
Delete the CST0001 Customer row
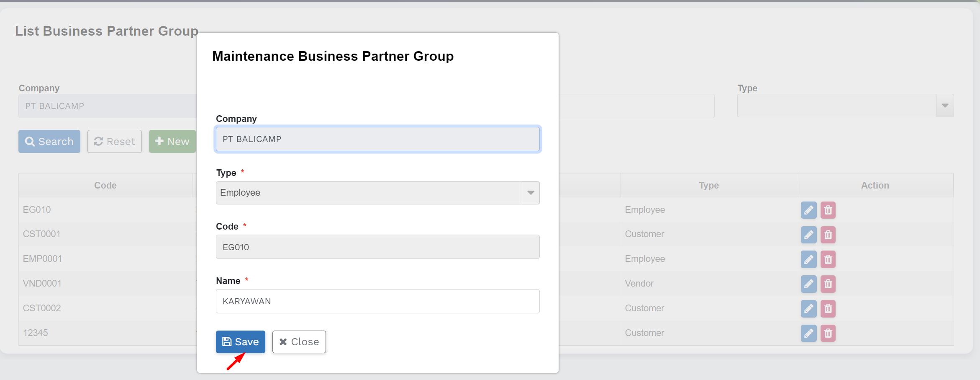point(828,235)
